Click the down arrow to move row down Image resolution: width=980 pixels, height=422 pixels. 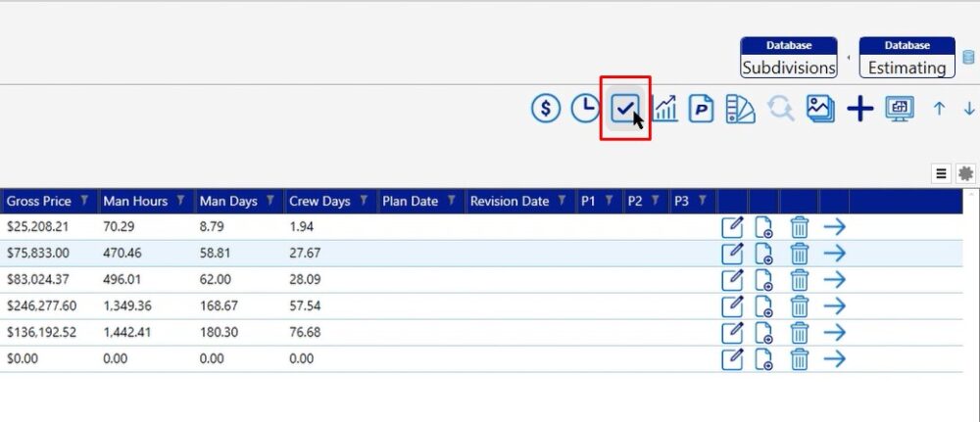[969, 109]
